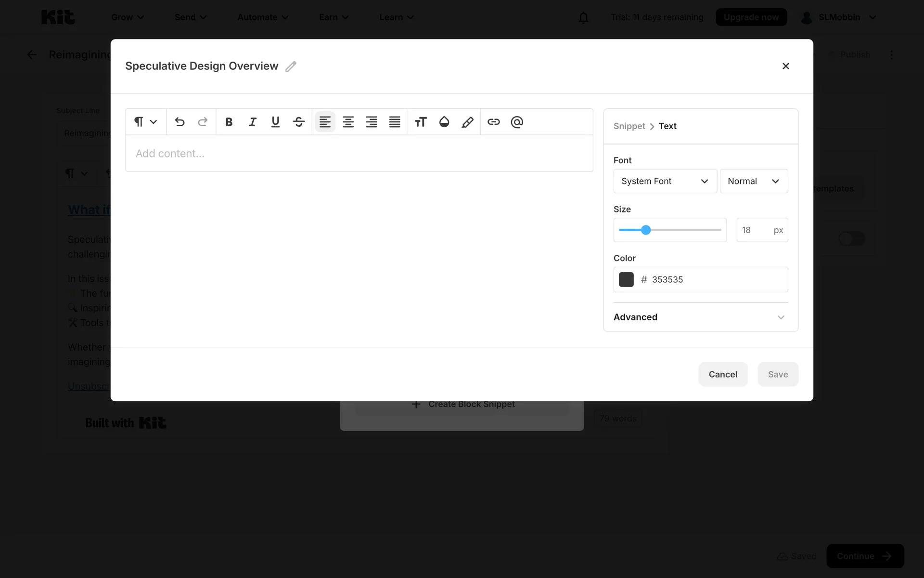The image size is (924, 578).
Task: Insert a link with the link icon
Action: click(493, 122)
